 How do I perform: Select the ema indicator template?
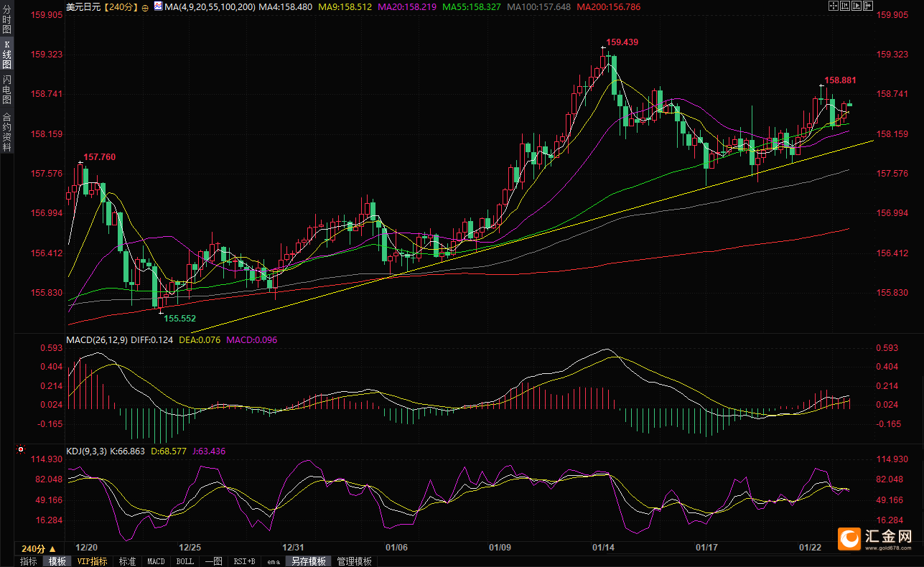[274, 561]
